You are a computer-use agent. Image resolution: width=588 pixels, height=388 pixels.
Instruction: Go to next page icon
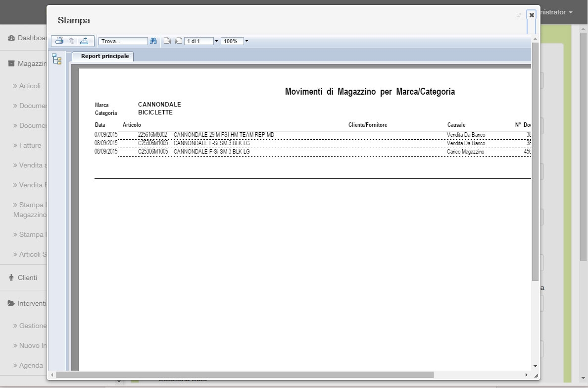pos(167,41)
